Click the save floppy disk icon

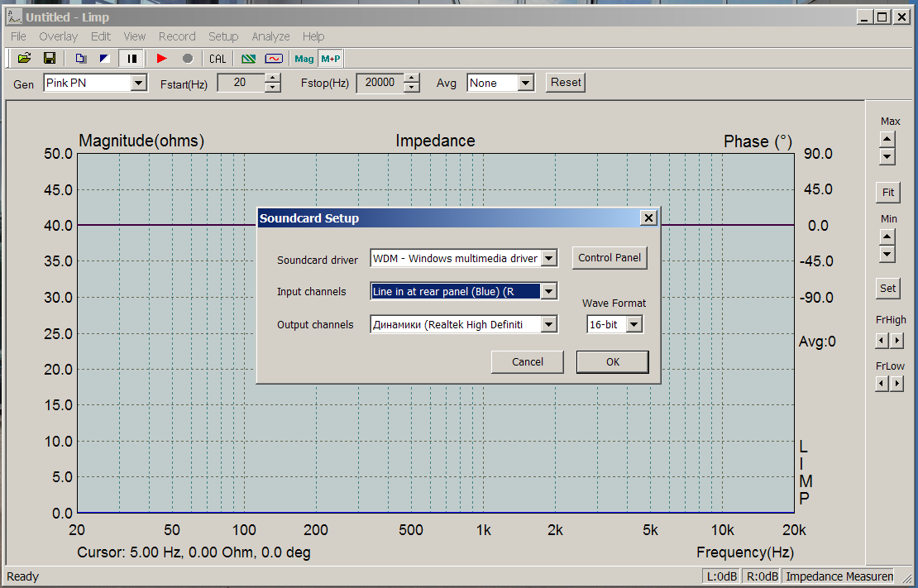coord(50,58)
